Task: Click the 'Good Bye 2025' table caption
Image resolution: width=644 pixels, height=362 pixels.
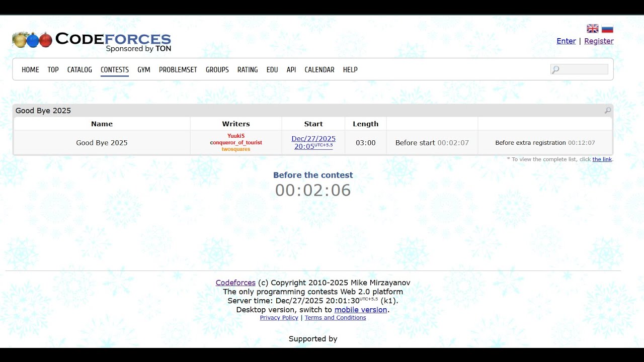Action: (x=43, y=111)
